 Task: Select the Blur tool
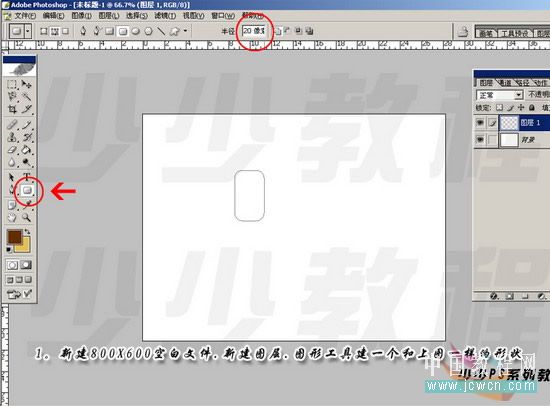click(x=12, y=162)
